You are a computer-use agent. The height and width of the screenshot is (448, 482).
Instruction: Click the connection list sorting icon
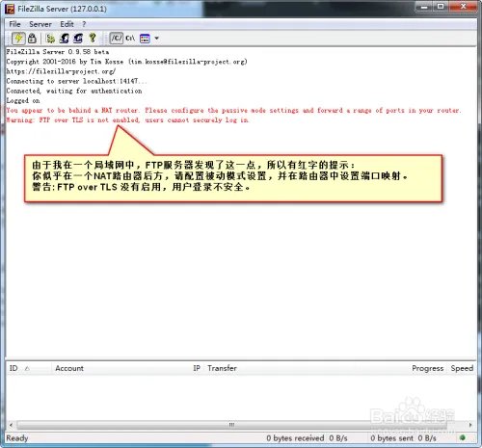point(145,39)
